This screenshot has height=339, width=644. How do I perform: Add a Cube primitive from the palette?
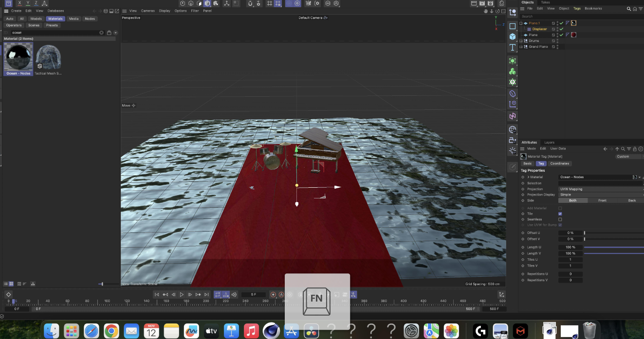coord(513,36)
